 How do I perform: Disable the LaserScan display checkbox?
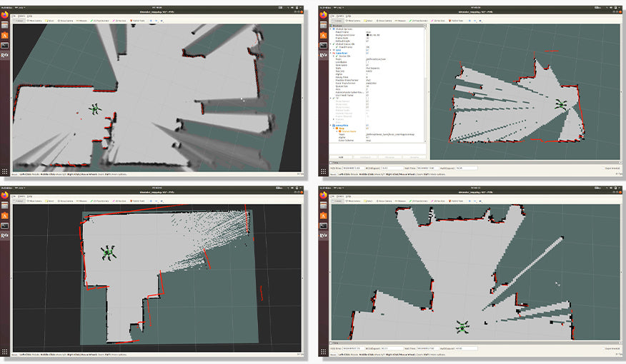[x=367, y=54]
